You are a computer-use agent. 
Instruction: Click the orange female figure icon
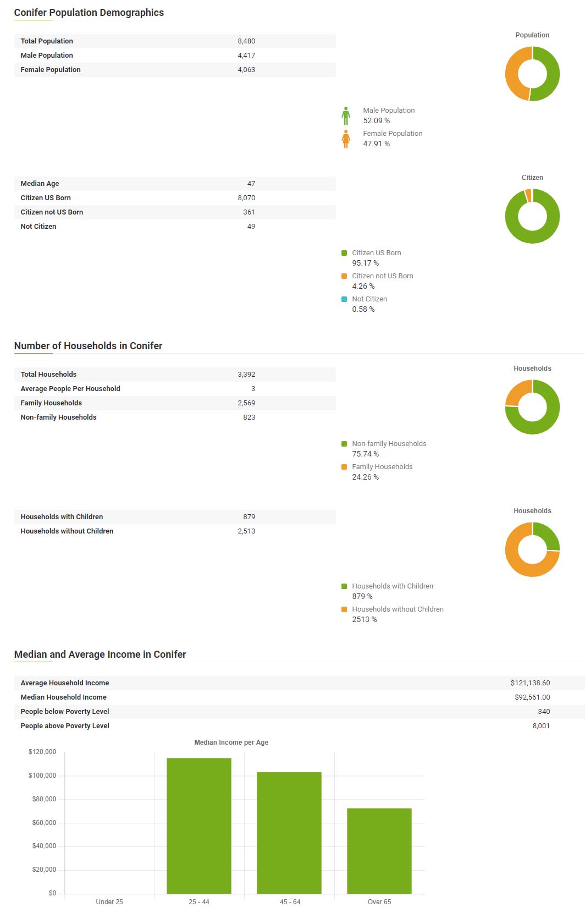(346, 139)
